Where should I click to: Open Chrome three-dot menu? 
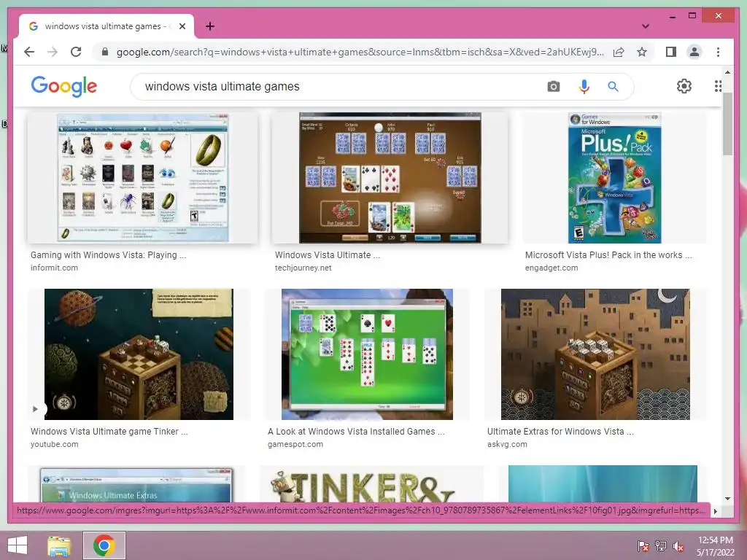[x=718, y=52]
